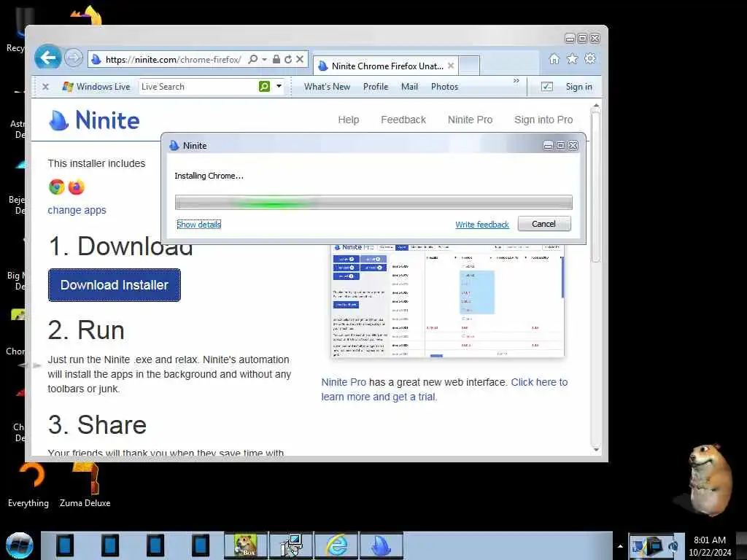Click the change apps link
747x560 pixels.
coord(77,210)
